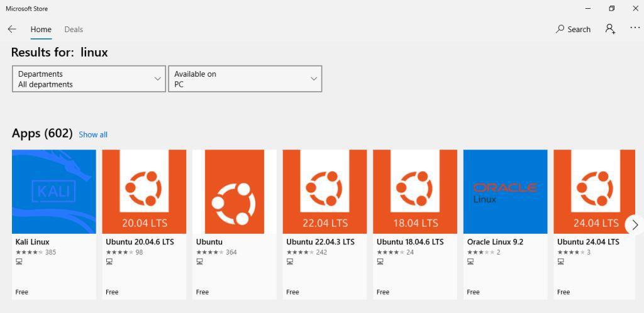Open the Ubuntu 18.04 LTS tile image
The height and width of the screenshot is (313, 644).
415,192
